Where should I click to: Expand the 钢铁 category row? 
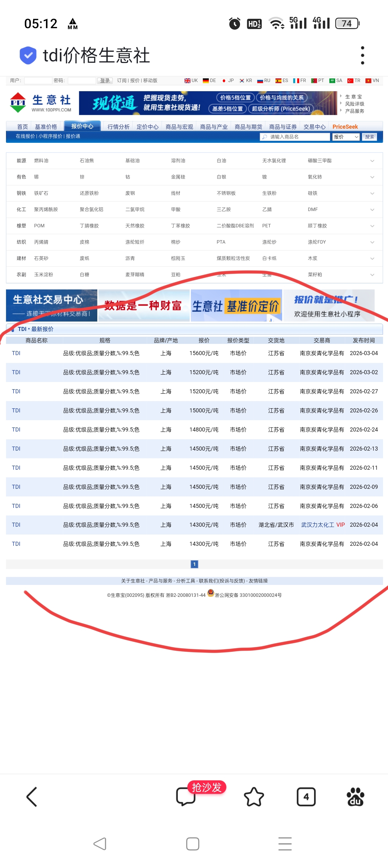point(372,194)
